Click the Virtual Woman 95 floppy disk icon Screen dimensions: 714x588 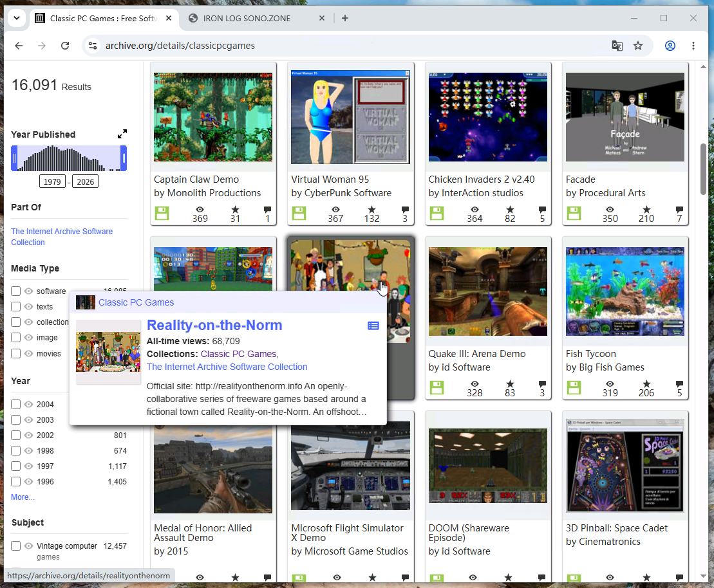[x=299, y=214]
